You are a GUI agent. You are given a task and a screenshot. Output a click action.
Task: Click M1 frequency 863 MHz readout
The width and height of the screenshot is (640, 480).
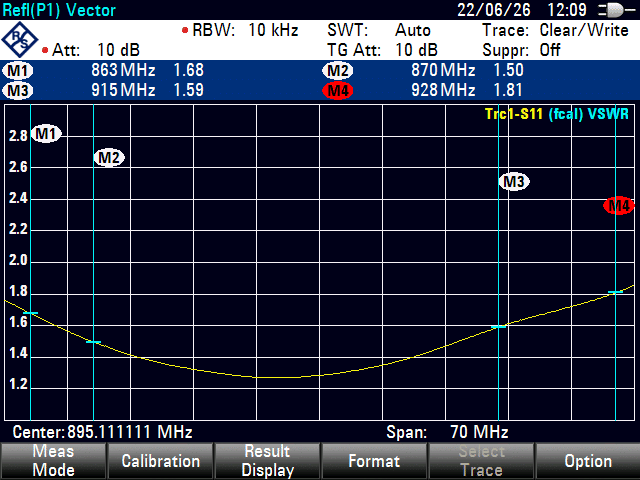point(123,70)
